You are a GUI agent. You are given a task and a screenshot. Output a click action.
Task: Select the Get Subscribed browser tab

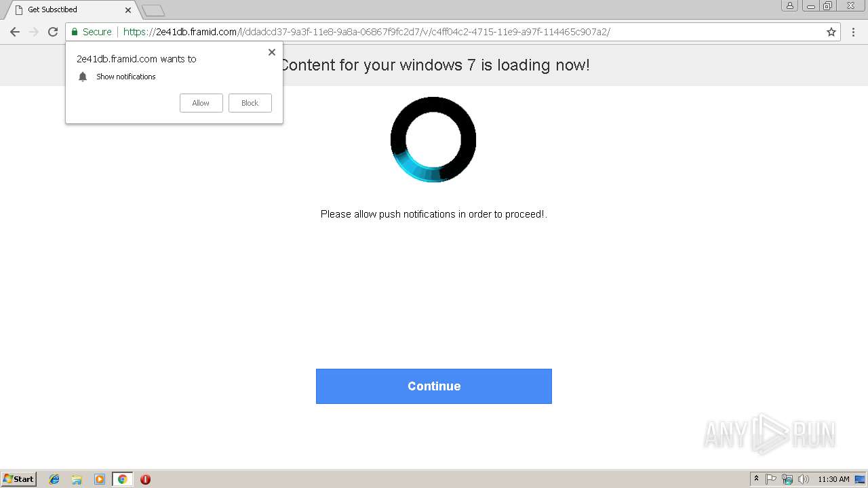click(71, 9)
